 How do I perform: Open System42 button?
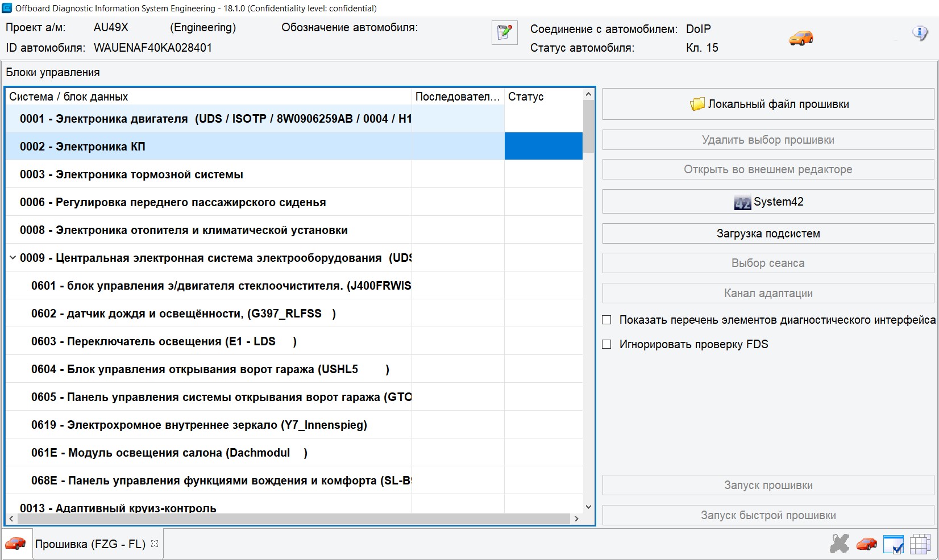click(768, 202)
